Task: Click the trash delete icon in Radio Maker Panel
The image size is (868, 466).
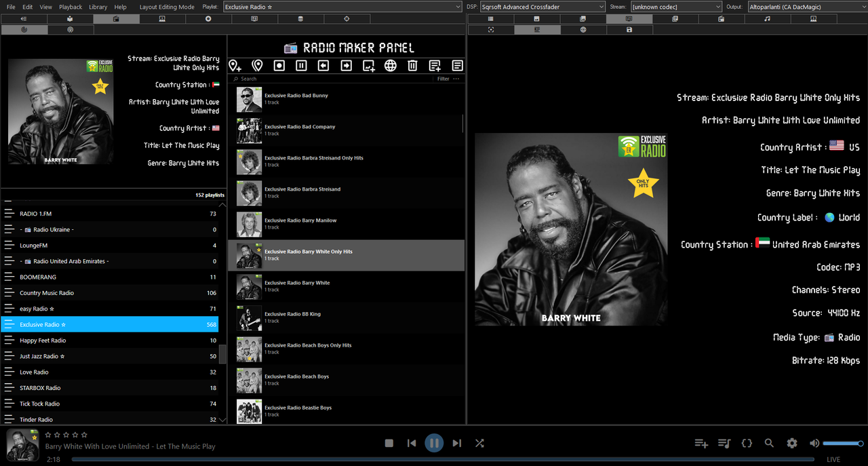Action: pos(412,66)
